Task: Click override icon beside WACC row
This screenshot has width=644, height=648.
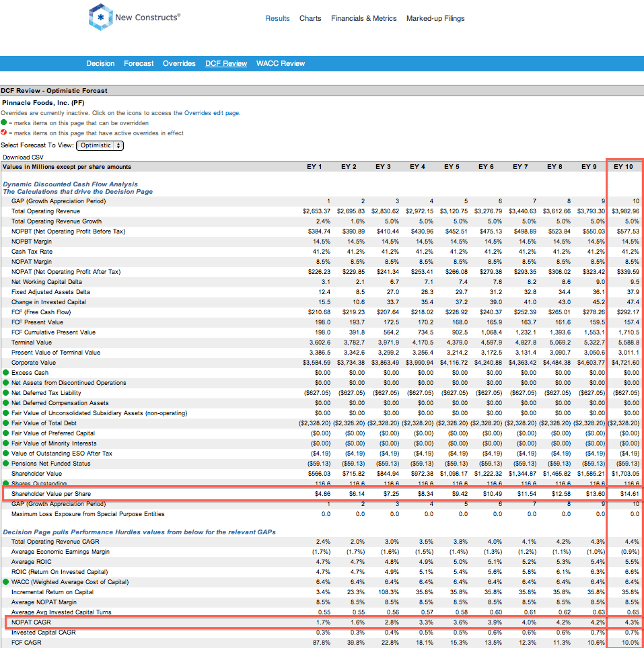Action: pos(6,582)
